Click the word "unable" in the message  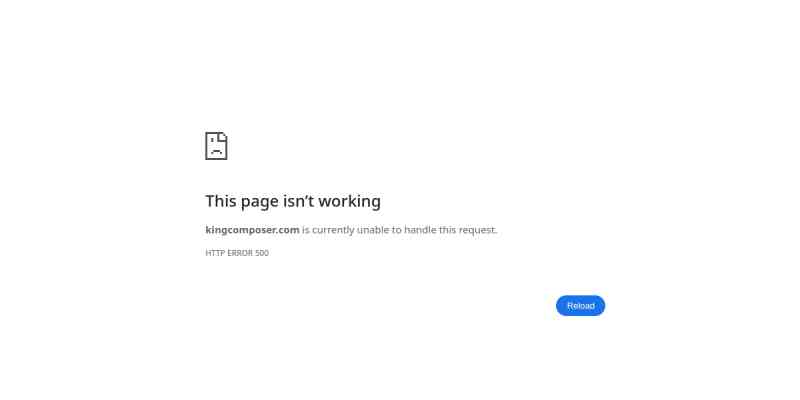373,230
